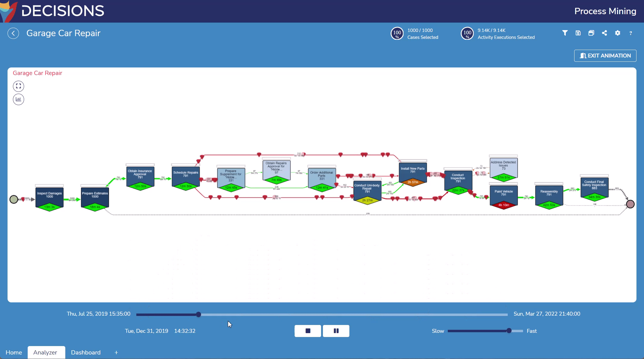Click the Analyzer tab
The width and height of the screenshot is (644, 359).
[45, 352]
